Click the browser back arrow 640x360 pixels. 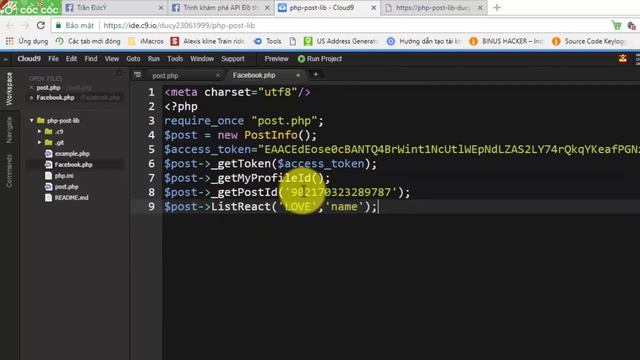10,25
